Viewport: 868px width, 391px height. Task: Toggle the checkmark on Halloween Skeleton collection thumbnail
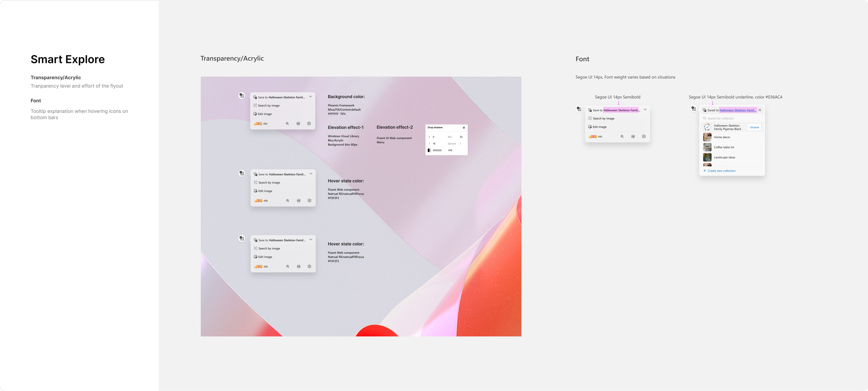pos(707,127)
